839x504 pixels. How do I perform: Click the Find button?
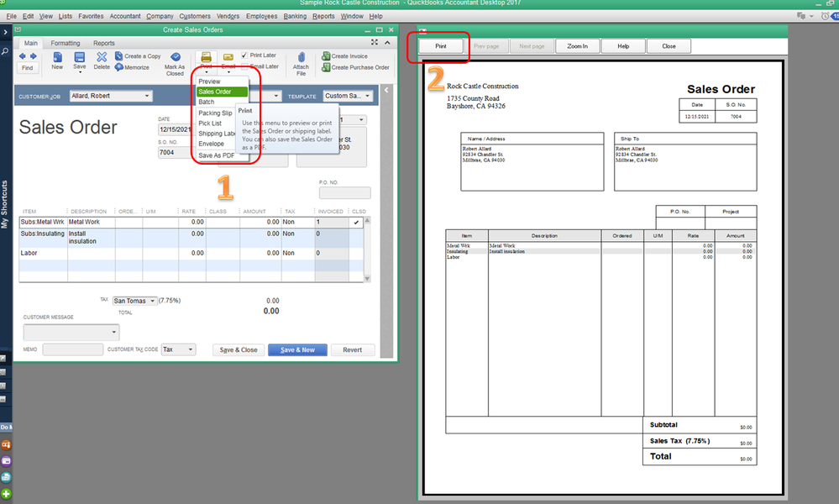[x=27, y=68]
